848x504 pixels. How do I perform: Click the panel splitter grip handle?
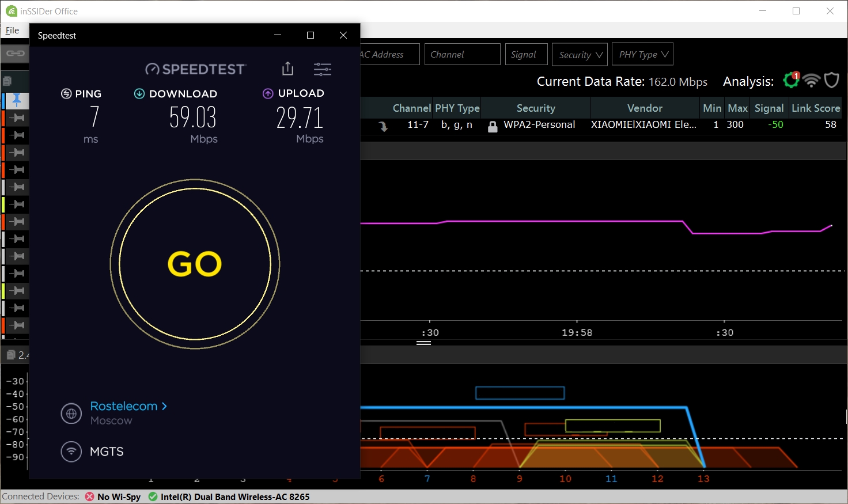(423, 343)
